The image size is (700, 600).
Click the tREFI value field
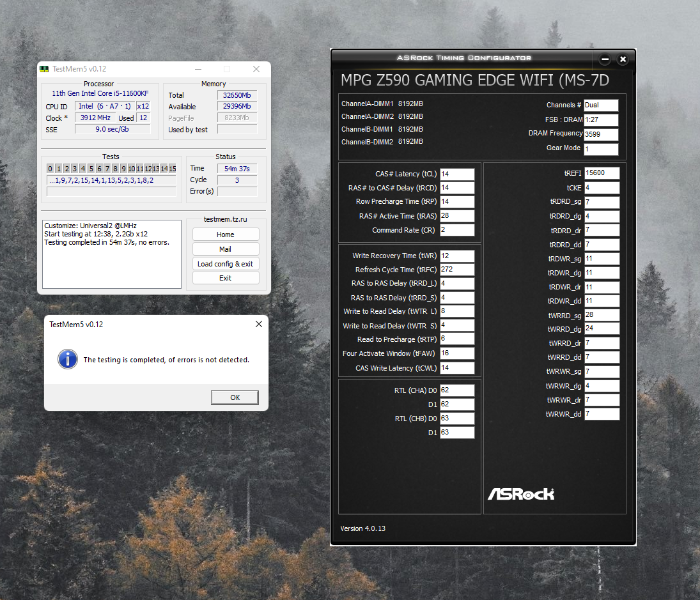pos(602,173)
